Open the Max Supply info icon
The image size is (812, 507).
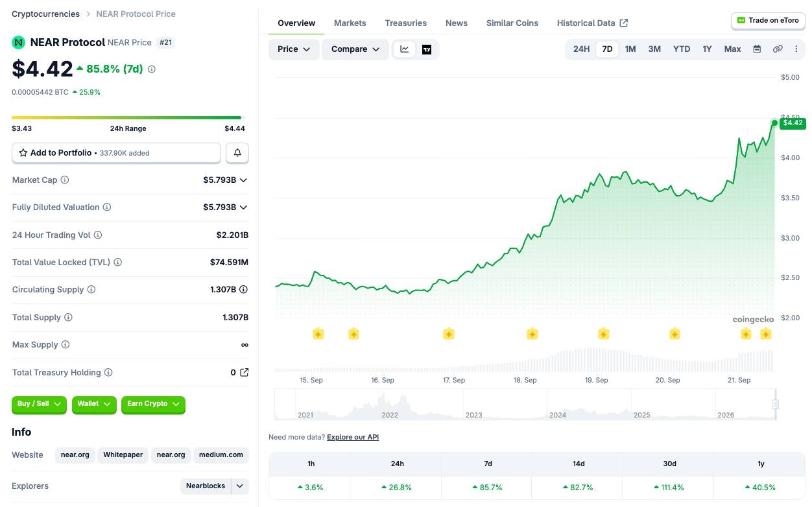(x=66, y=345)
